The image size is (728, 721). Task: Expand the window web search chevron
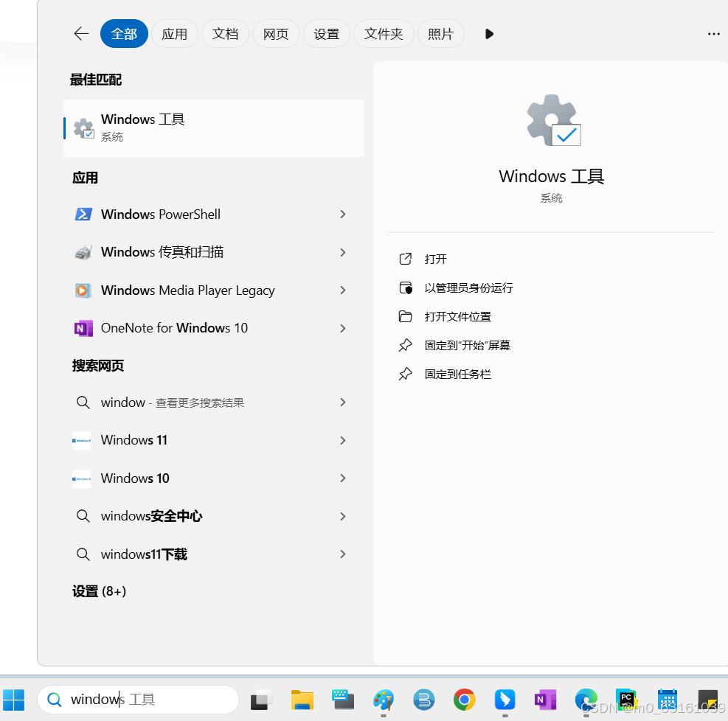343,403
